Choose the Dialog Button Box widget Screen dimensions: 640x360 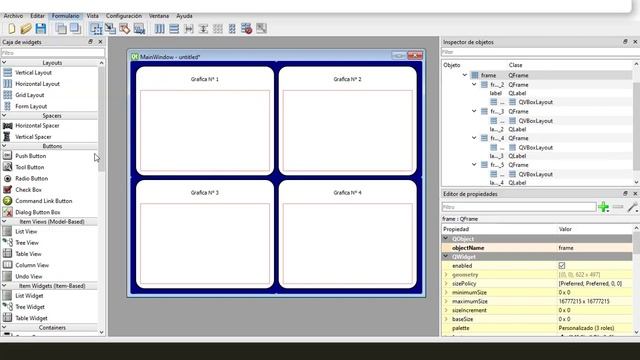[x=38, y=212]
